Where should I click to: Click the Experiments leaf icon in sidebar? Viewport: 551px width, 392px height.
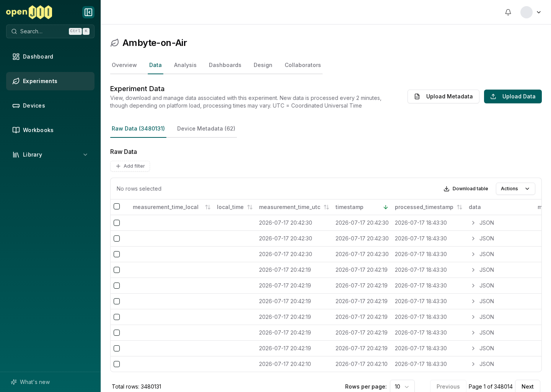click(x=16, y=81)
